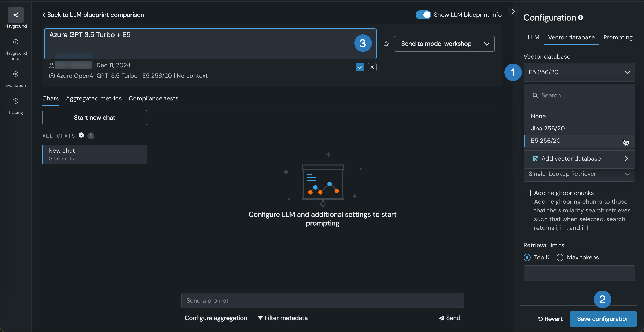Switch to the Prompting tab
The height and width of the screenshot is (332, 644).
[x=618, y=37]
